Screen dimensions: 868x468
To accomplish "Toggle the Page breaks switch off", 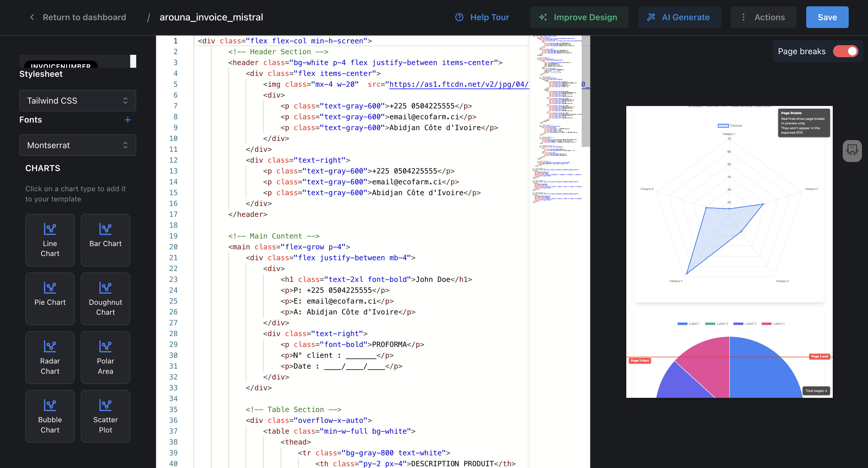I will [845, 51].
